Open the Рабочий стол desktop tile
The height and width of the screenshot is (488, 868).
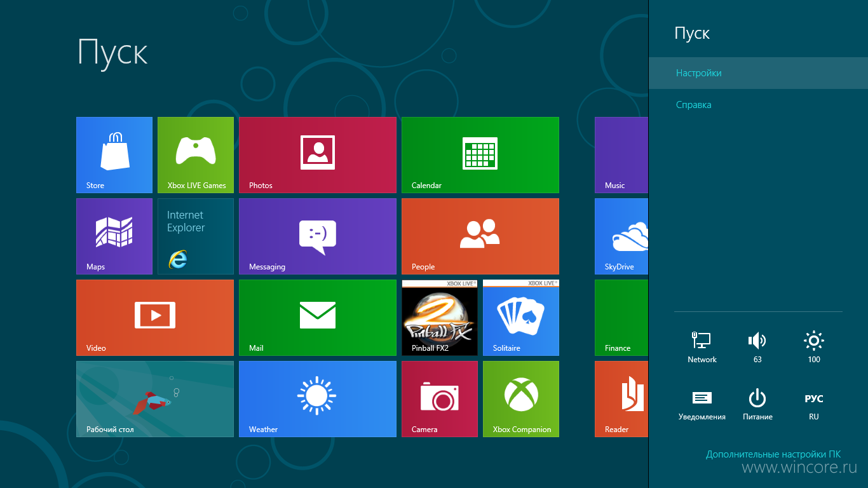click(x=155, y=399)
